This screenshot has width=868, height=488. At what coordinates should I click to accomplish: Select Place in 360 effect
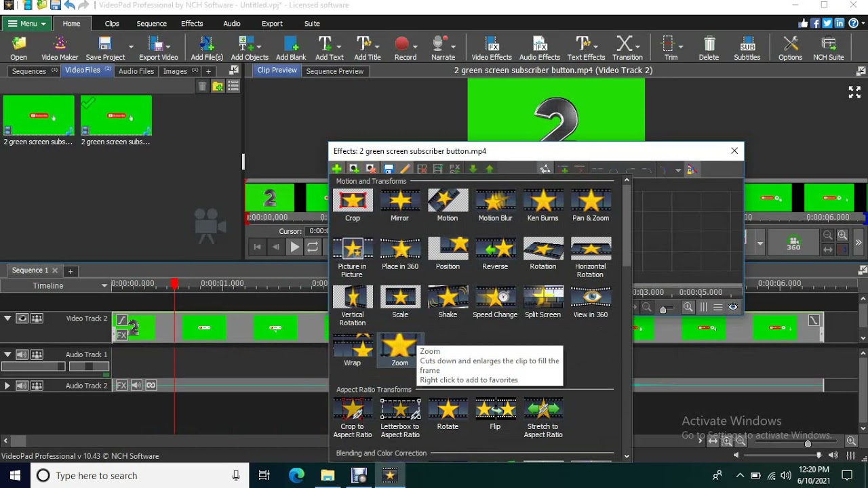click(x=400, y=254)
